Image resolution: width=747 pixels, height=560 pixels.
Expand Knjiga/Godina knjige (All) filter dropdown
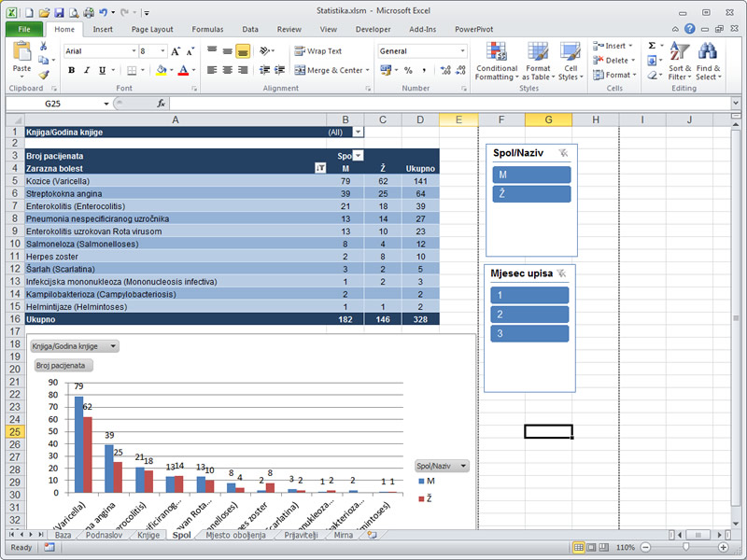pyautogui.click(x=358, y=133)
